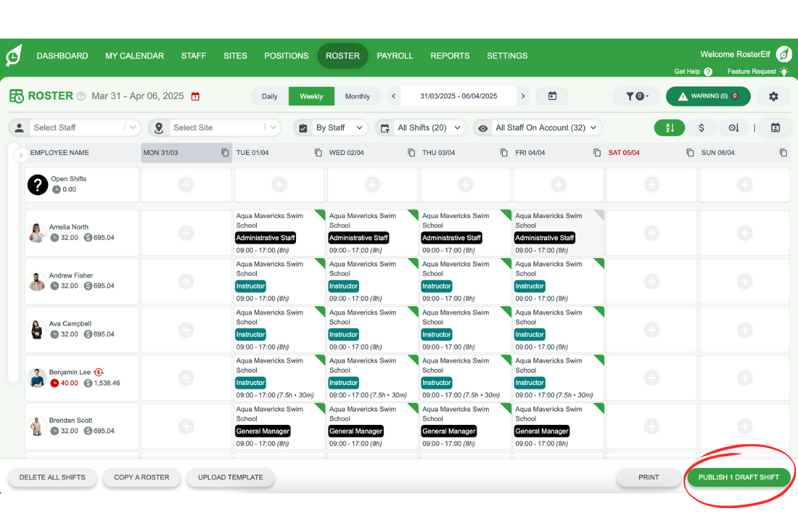Click the Upload Template button
The height and width of the screenshot is (532, 798).
point(230,477)
